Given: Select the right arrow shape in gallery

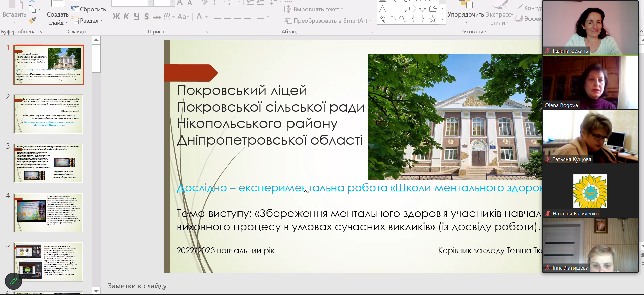Looking at the screenshot, I should tap(413, 9).
